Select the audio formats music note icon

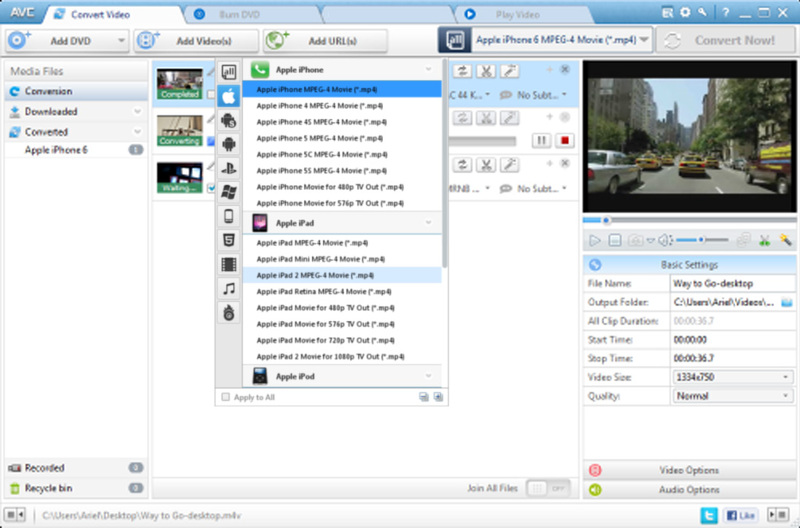229,289
